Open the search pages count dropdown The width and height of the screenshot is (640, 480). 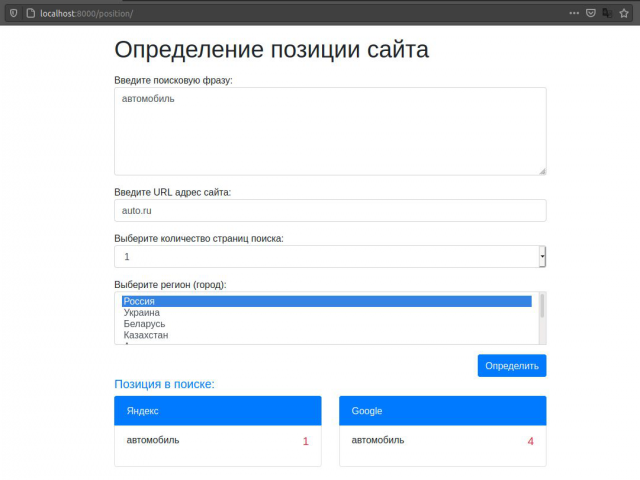[330, 257]
